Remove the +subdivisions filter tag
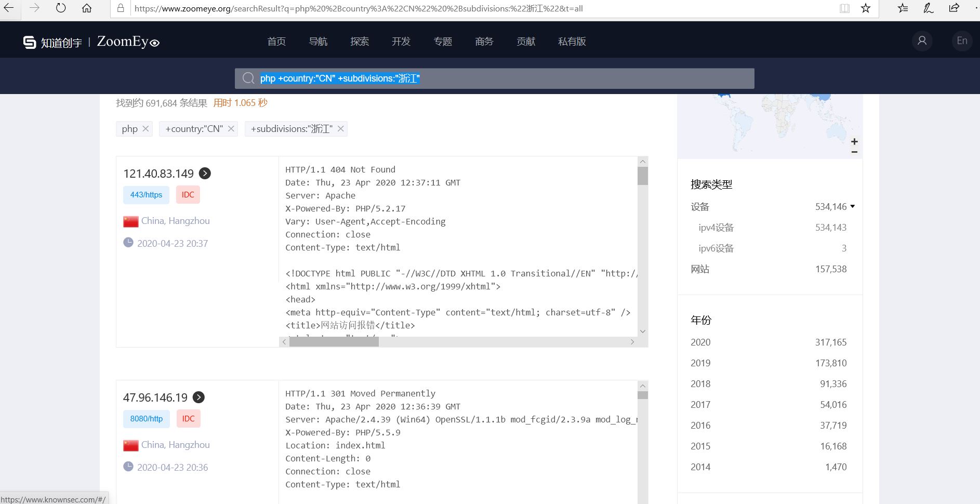This screenshot has width=980, height=504. (340, 128)
